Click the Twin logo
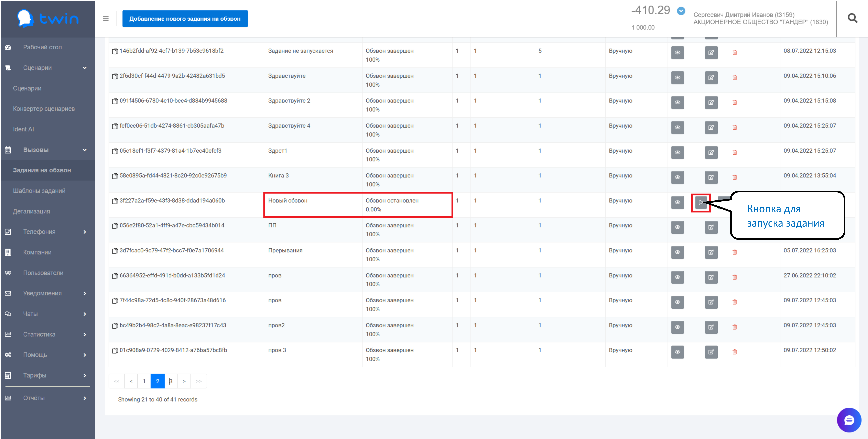Viewport: 868px width, 439px height. (48, 18)
